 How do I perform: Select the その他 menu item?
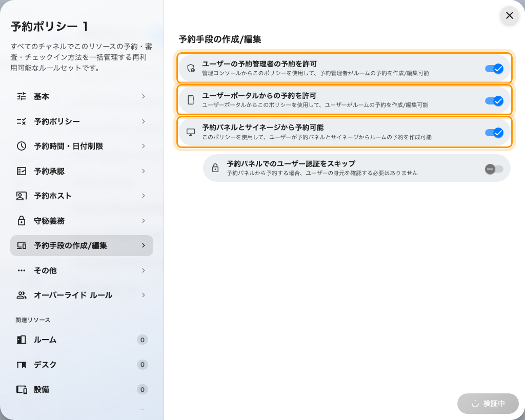(82, 270)
